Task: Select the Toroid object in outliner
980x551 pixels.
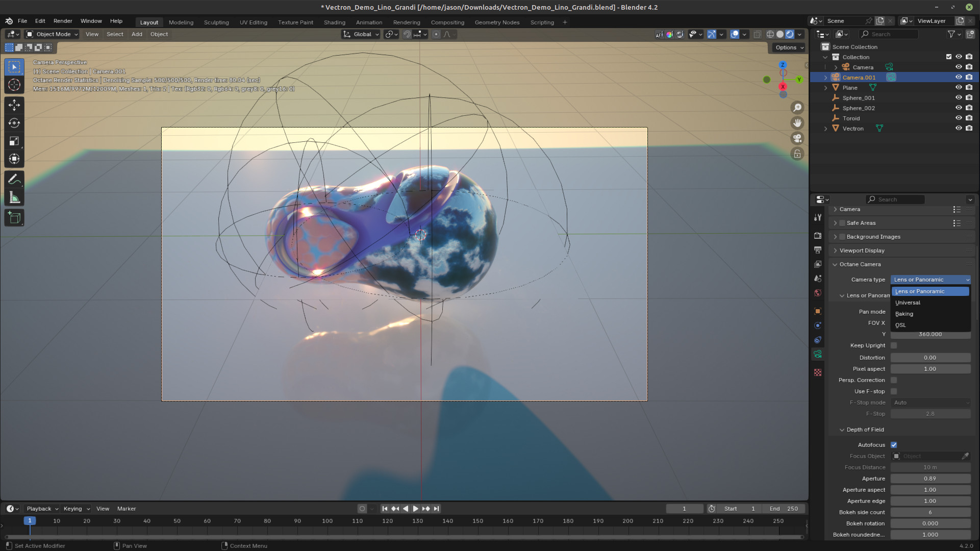Action: (x=851, y=118)
